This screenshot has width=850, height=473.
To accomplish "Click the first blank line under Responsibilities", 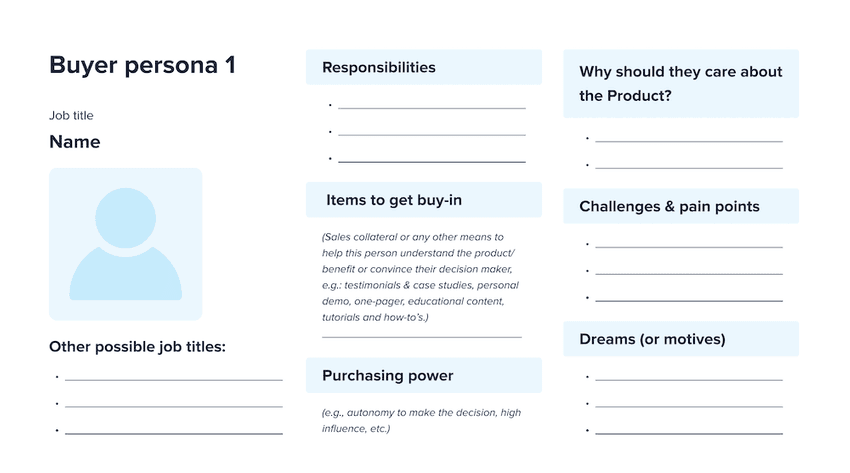I will click(431, 105).
